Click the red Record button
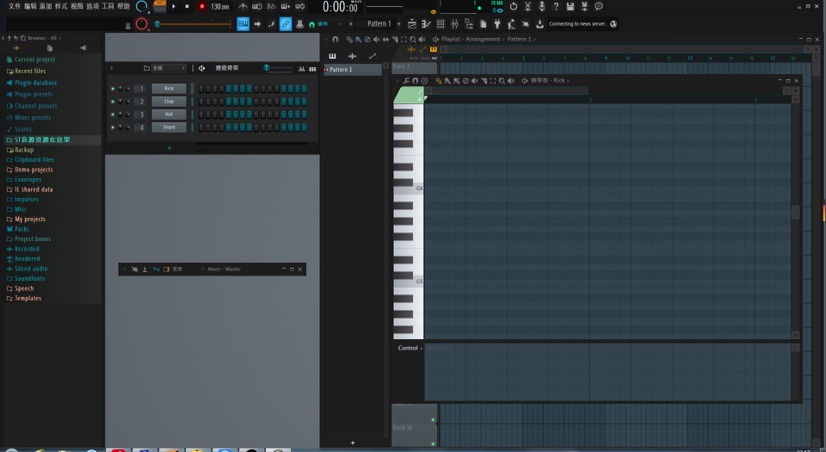 tap(201, 6)
